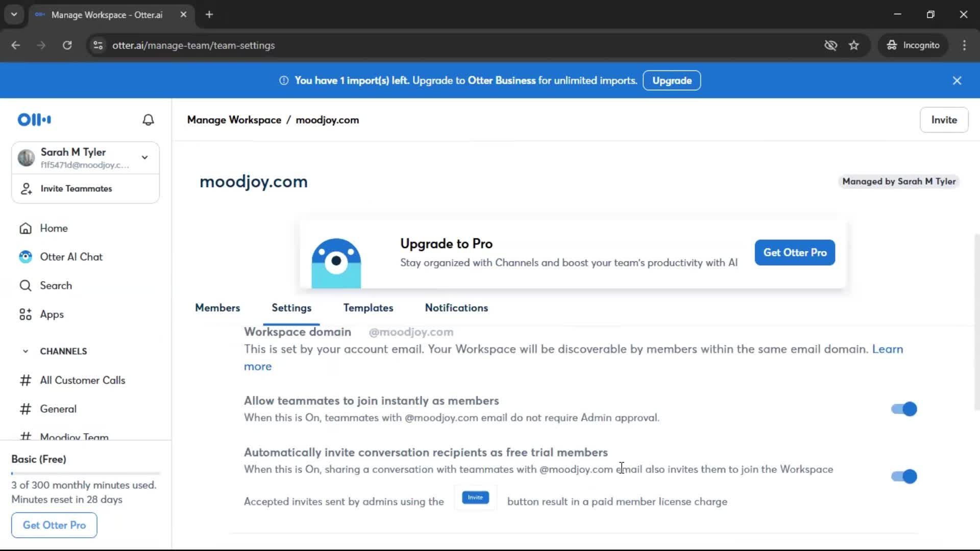Click Sarah M Tyler profile avatar
Screen dimensions: 980x551
(26, 158)
